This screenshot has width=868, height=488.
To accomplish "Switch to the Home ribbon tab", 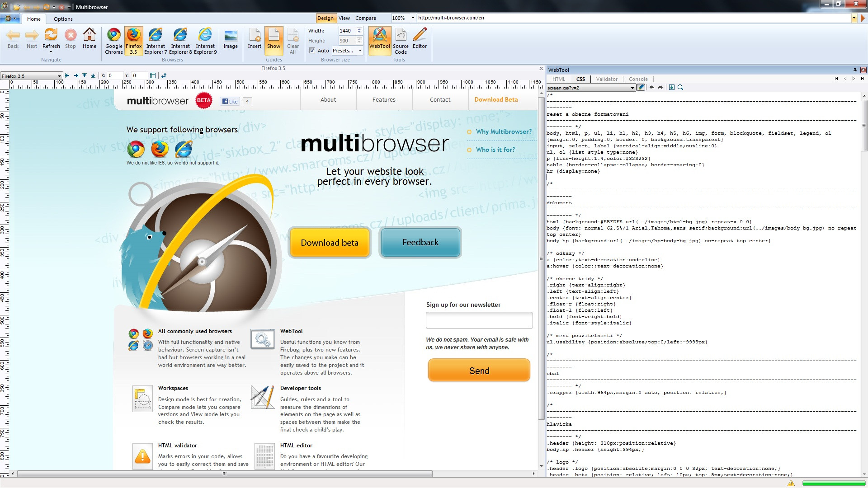I will pyautogui.click(x=34, y=19).
